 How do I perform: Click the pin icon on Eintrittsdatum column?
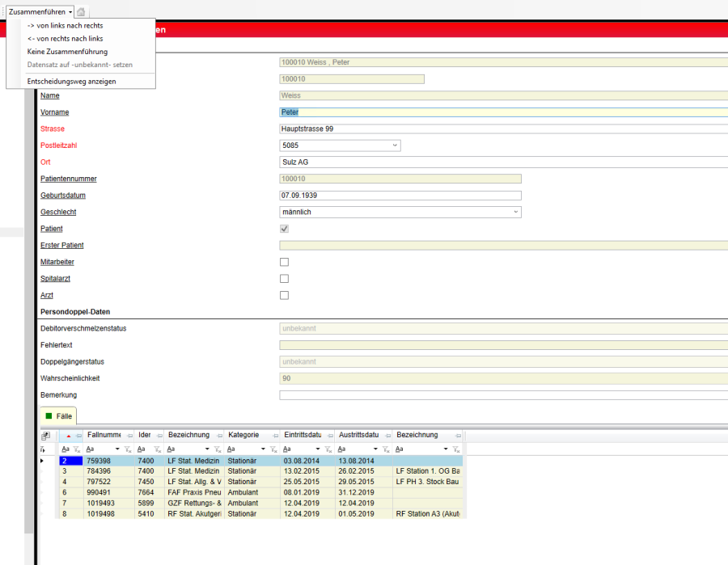pyautogui.click(x=331, y=435)
